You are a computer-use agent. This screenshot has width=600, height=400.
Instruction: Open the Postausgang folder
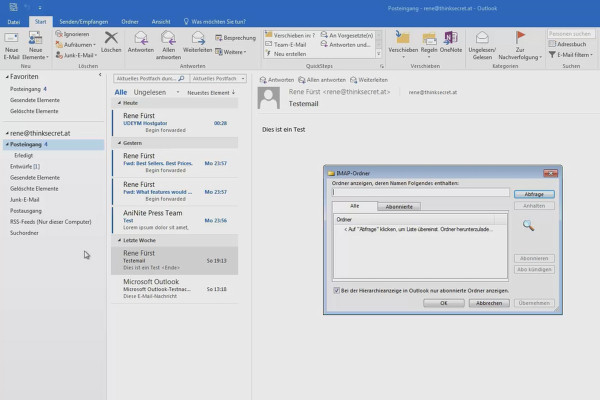[x=26, y=211]
